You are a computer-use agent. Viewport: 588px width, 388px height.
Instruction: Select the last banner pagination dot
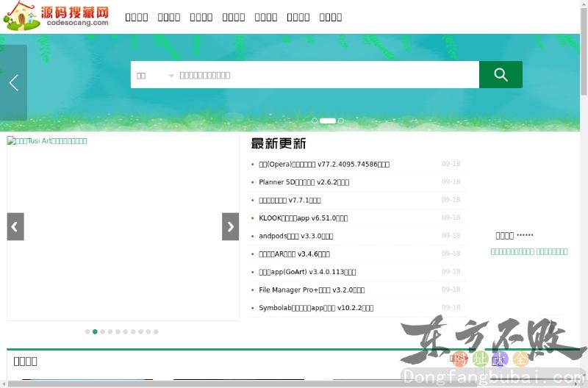340,121
